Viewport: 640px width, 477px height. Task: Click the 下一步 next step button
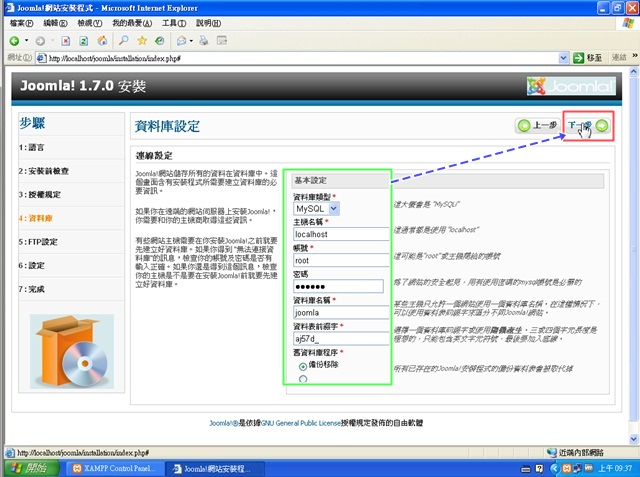click(x=588, y=126)
